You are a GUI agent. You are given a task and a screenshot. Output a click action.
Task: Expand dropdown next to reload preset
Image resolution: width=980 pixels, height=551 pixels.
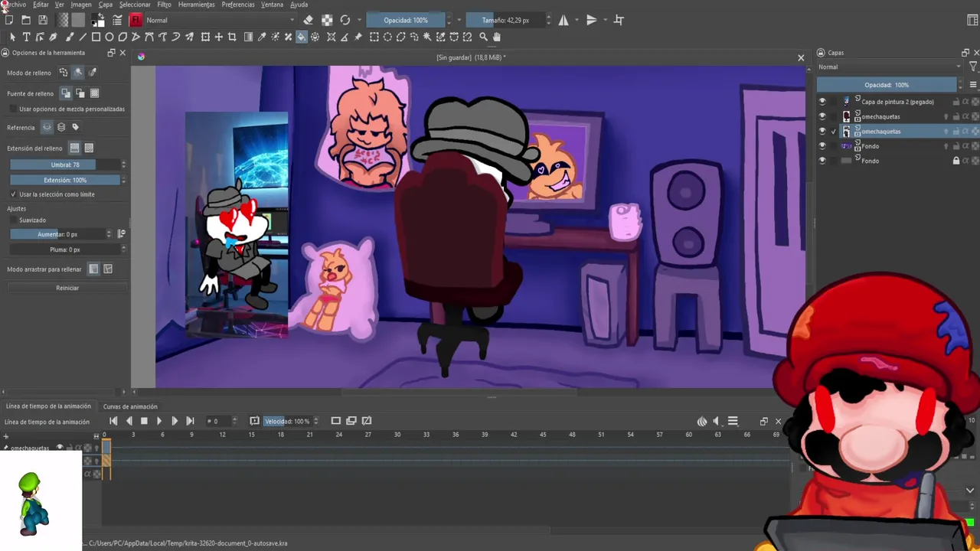(x=358, y=20)
